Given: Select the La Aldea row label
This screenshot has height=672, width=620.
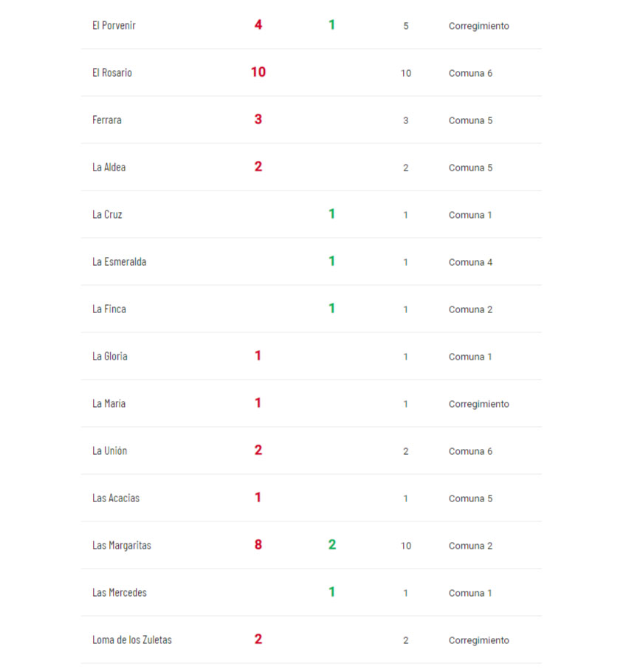Looking at the screenshot, I should [108, 167].
